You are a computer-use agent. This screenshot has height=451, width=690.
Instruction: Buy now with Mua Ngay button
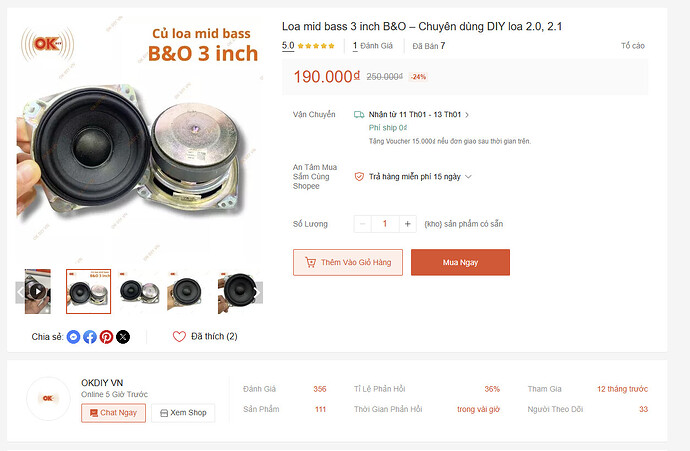click(460, 262)
